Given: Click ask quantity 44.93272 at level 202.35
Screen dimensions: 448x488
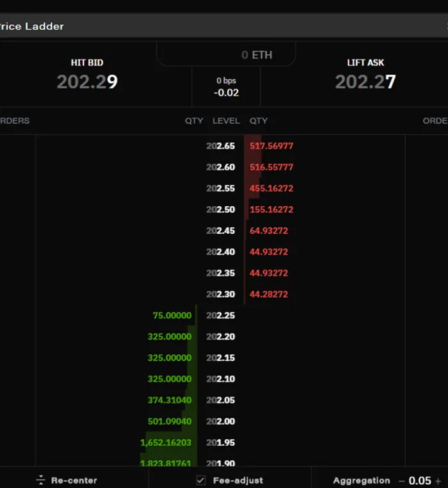Looking at the screenshot, I should point(269,273).
